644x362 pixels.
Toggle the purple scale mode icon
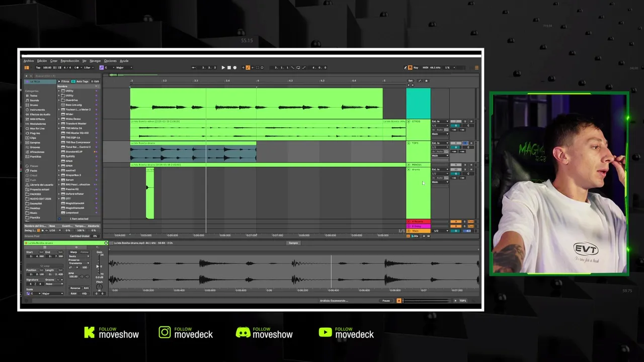102,67
